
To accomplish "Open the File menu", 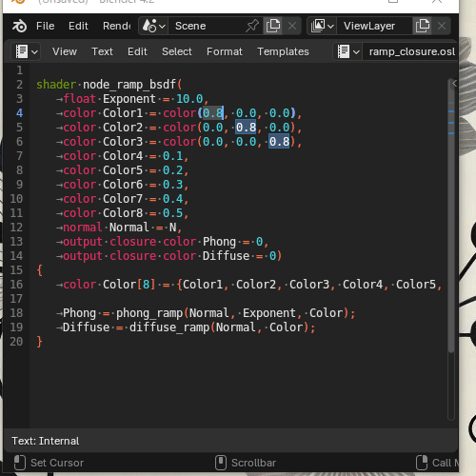I will pyautogui.click(x=45, y=26).
